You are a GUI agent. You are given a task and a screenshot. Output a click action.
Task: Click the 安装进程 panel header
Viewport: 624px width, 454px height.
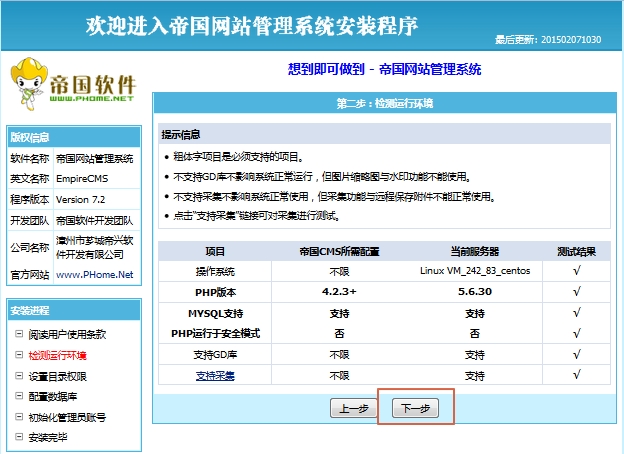click(x=30, y=311)
